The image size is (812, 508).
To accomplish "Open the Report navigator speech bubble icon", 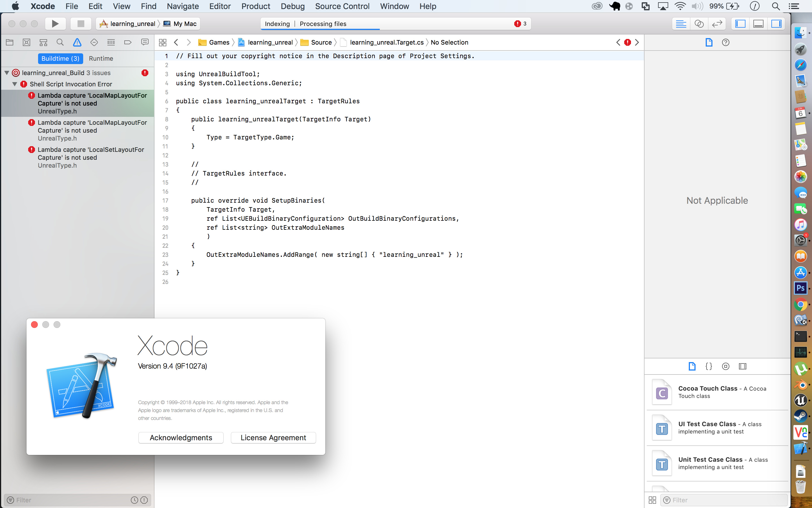I will point(145,42).
